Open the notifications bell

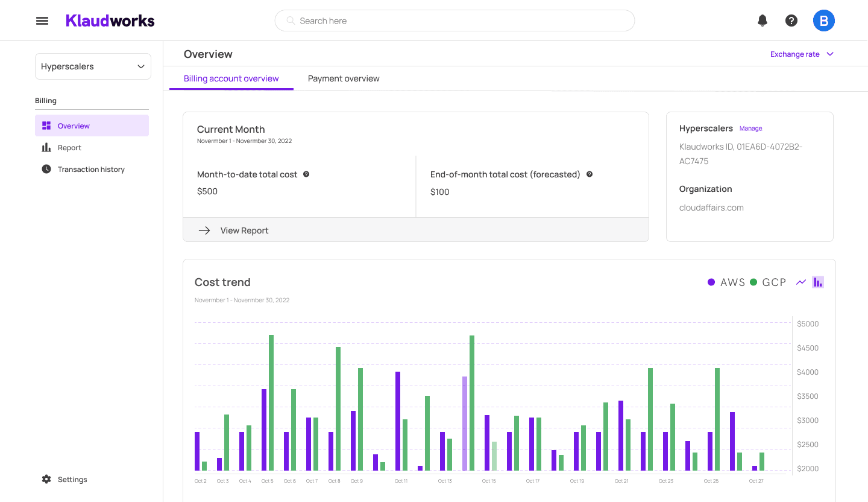(763, 21)
